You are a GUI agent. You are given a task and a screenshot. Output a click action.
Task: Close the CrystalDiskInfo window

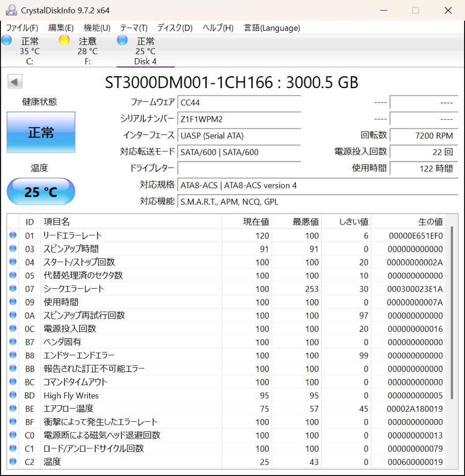click(x=448, y=10)
